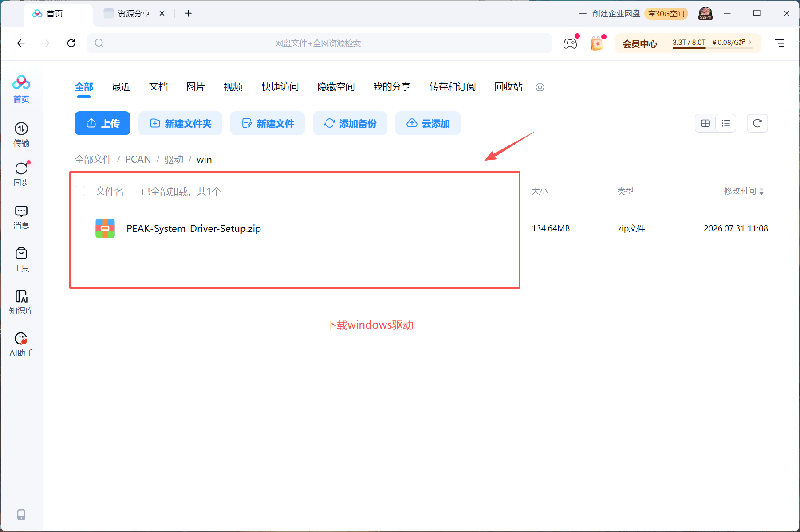Screen dimensions: 800x532
Task: Open the user avatar profile
Action: (x=705, y=13)
